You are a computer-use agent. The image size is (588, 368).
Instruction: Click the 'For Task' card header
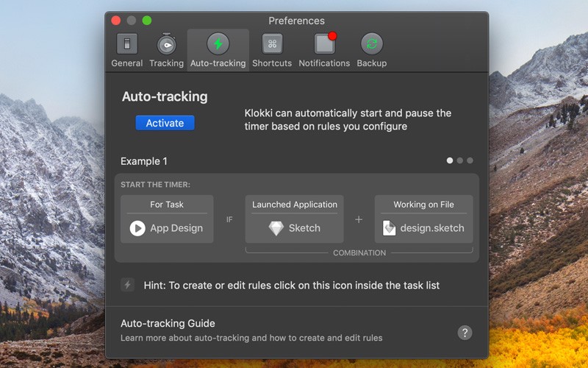[x=167, y=205]
